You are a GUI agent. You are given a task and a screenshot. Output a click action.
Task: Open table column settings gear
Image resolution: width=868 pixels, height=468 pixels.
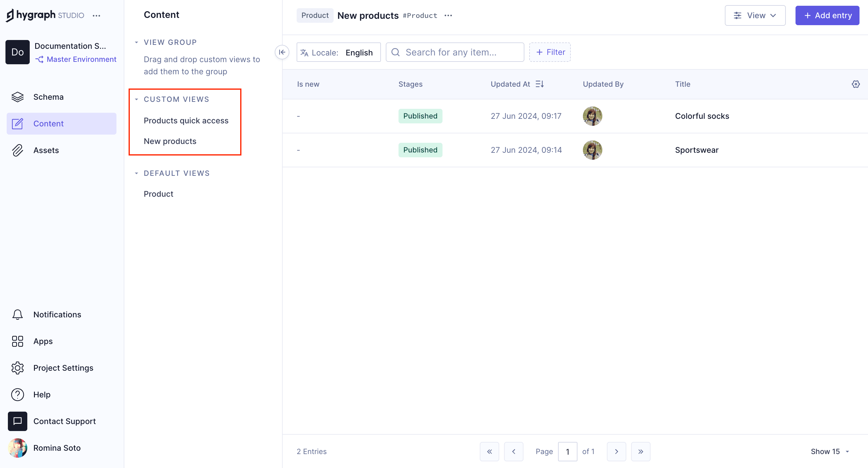pos(856,84)
